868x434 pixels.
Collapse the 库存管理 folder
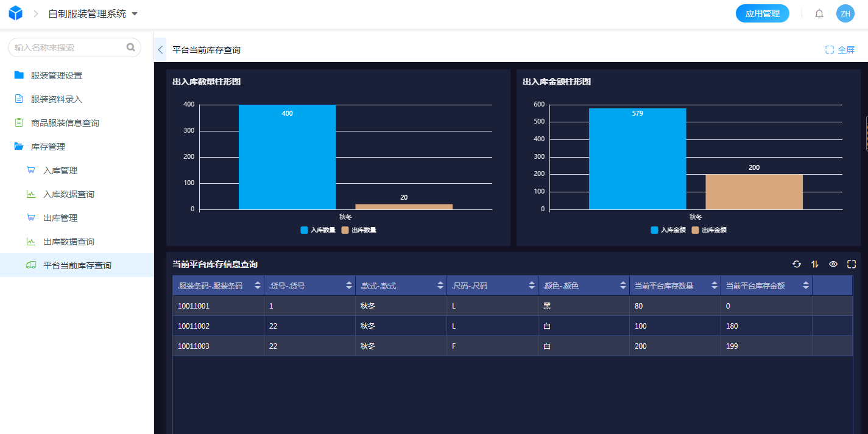[x=48, y=147]
